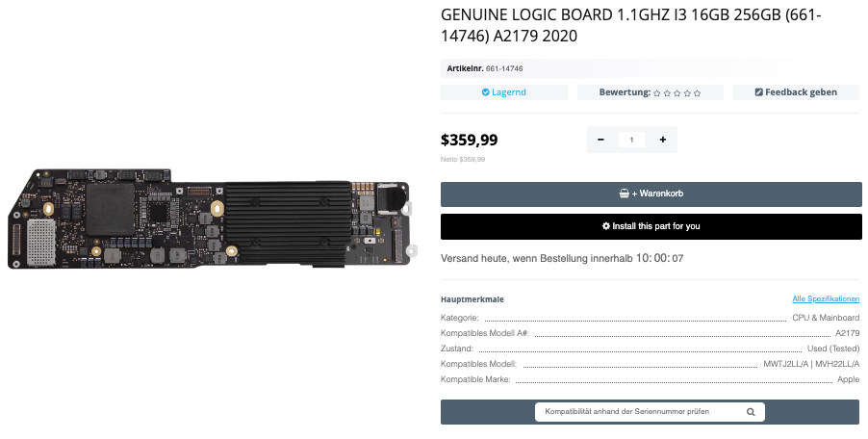Click the first rating star
868x439 pixels.
[657, 93]
